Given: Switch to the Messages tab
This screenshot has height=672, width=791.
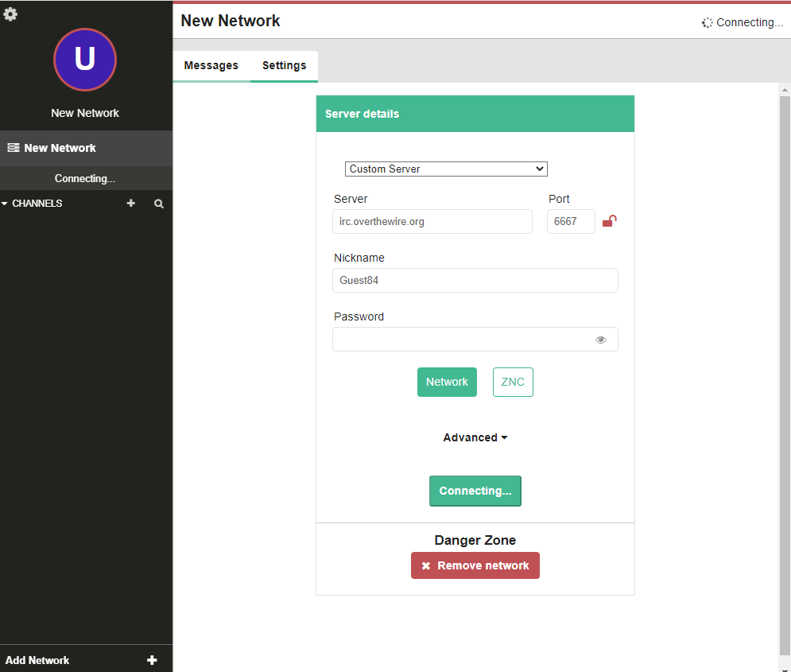Looking at the screenshot, I should (x=211, y=65).
